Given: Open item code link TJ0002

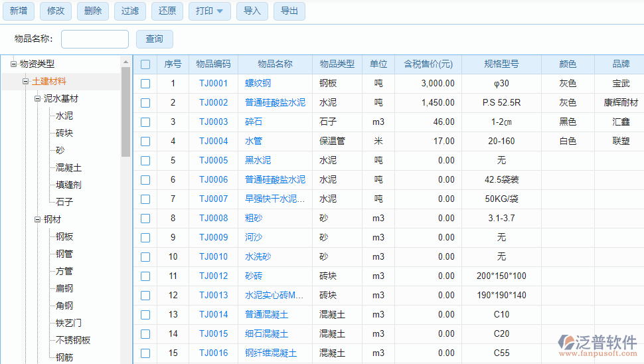Looking at the screenshot, I should pos(213,103).
